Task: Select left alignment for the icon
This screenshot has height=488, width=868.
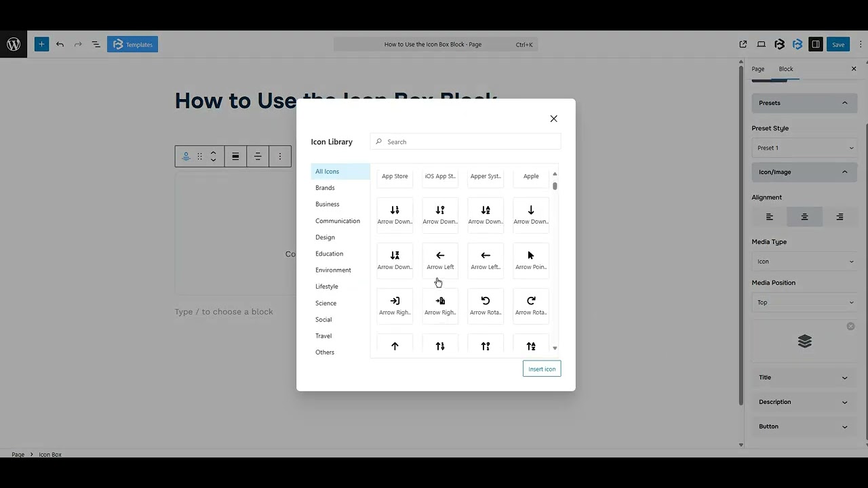Action: point(769,216)
